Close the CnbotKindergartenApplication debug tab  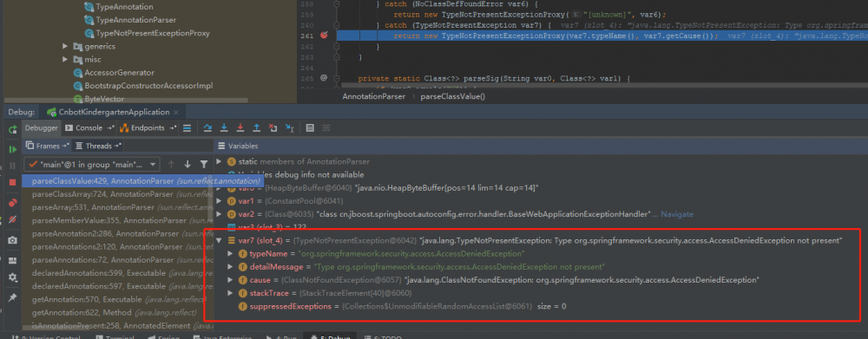tap(176, 112)
